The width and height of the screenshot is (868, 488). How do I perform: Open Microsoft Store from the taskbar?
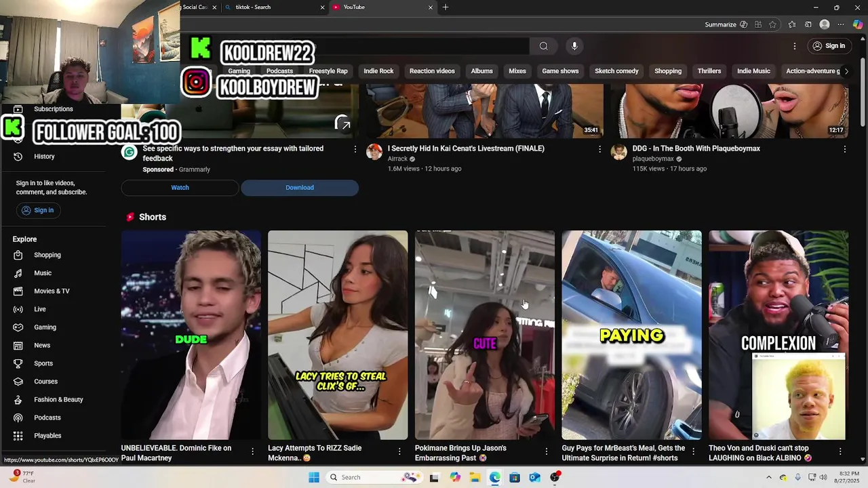515,477
